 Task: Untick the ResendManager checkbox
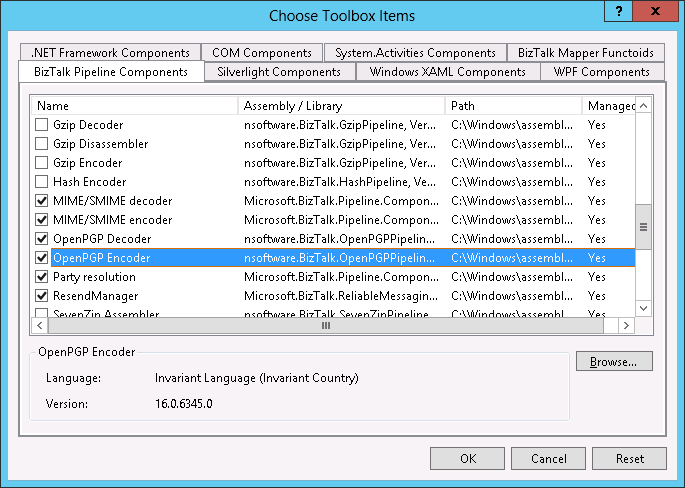pyautogui.click(x=42, y=296)
